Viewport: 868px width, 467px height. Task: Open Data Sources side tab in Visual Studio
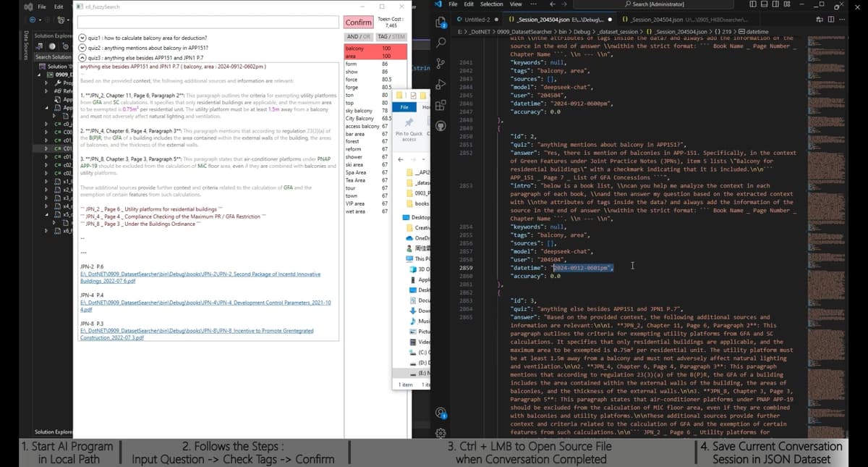pyautogui.click(x=27, y=46)
